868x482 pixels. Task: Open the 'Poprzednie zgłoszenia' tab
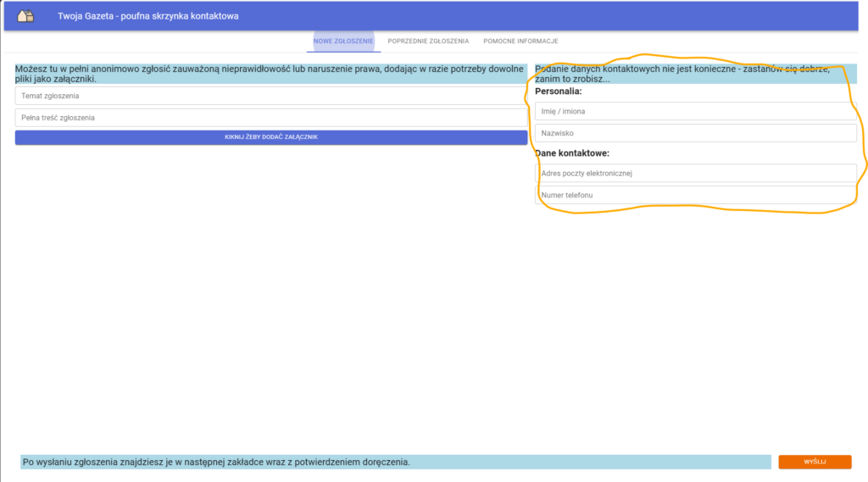(428, 41)
